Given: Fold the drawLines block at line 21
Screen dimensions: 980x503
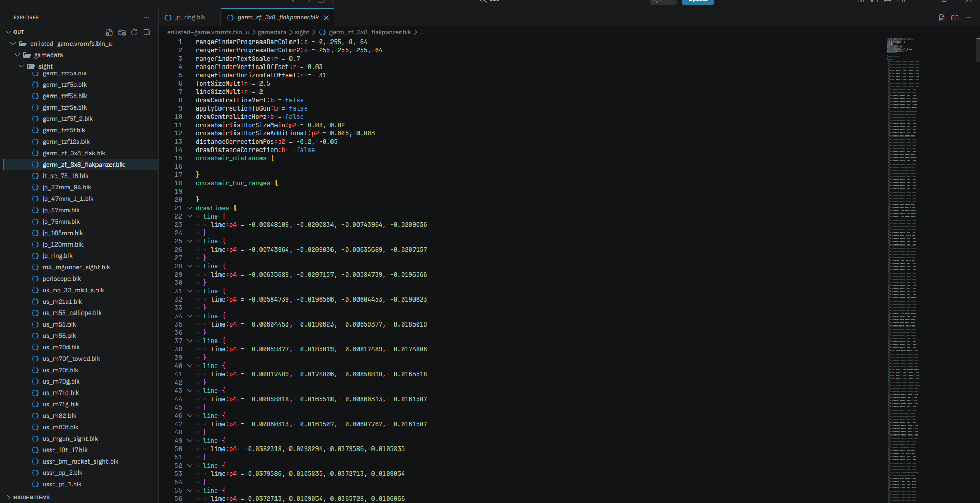Looking at the screenshot, I should coord(190,208).
